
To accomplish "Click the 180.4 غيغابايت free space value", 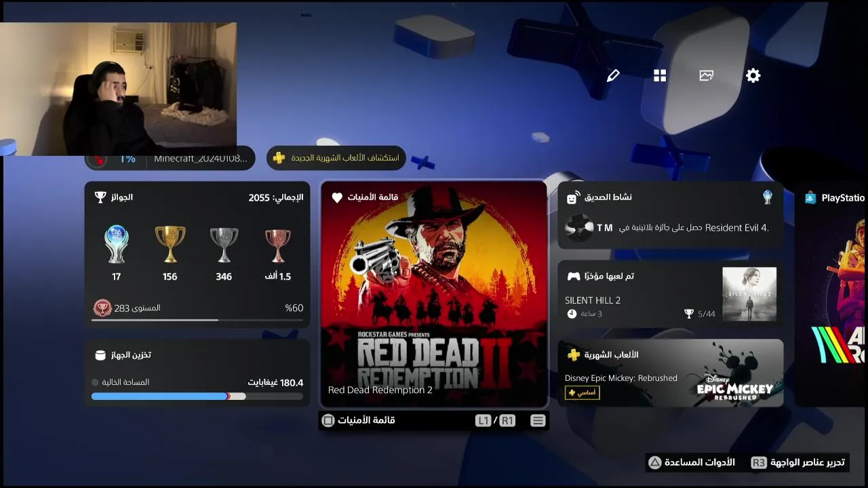I will pyautogui.click(x=275, y=383).
